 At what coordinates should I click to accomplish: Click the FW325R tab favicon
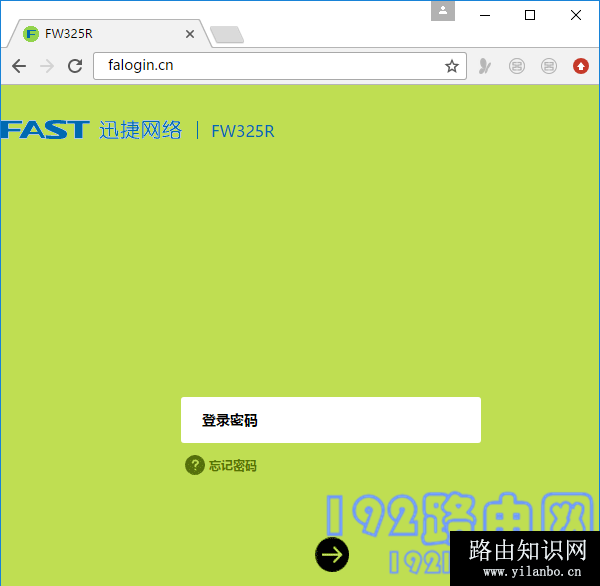[x=31, y=34]
